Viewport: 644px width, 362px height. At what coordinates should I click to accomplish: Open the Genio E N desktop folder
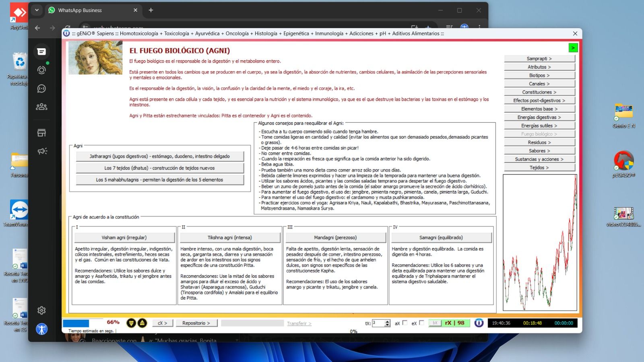(x=623, y=115)
